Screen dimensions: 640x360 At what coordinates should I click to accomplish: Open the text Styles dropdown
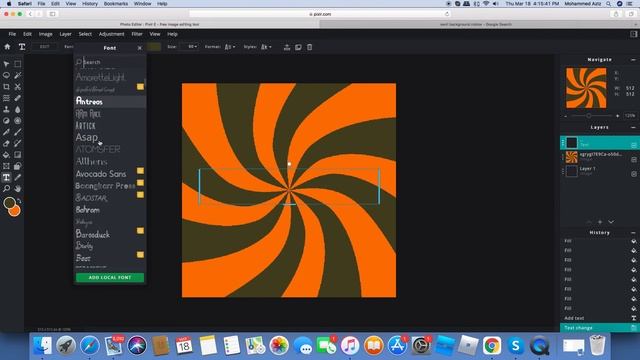click(266, 47)
